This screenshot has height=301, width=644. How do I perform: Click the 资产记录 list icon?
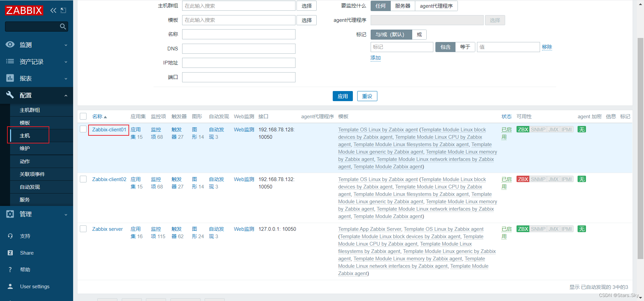pyautogui.click(x=10, y=61)
